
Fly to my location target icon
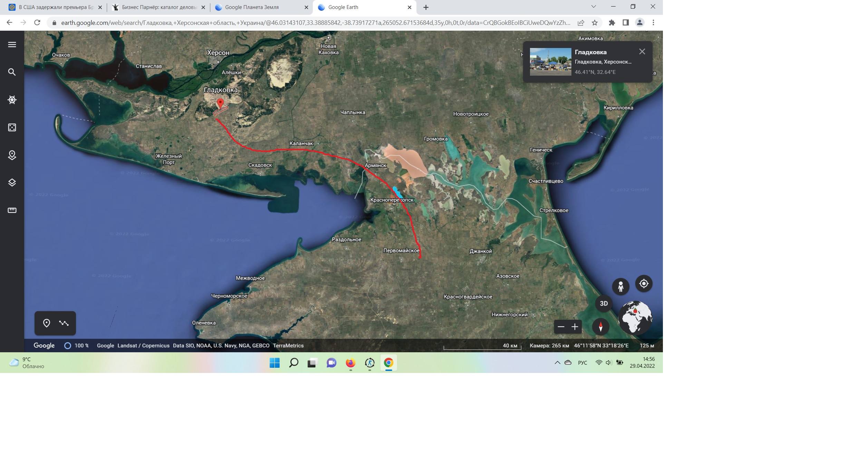point(644,284)
